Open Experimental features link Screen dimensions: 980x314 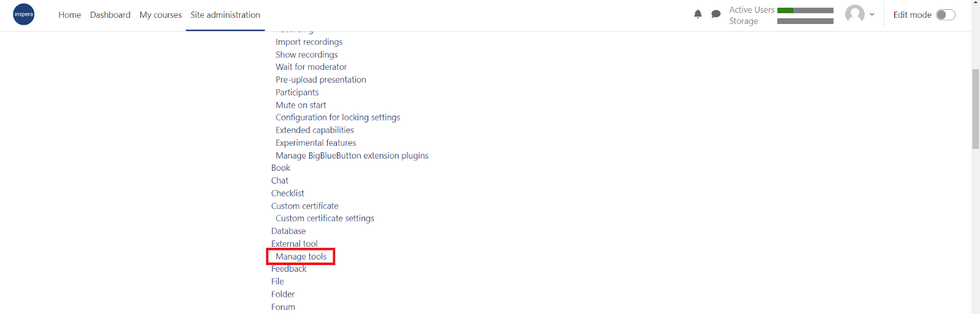pyautogui.click(x=315, y=143)
